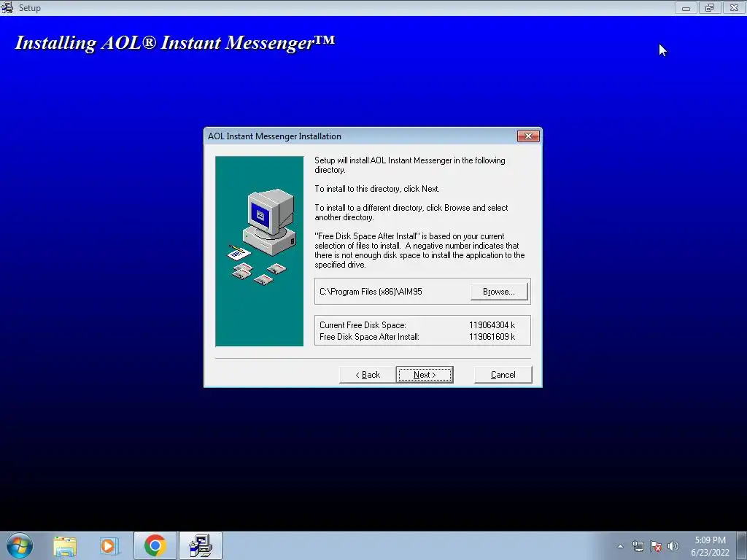Click the Installing AOL Instant Messenger heading
The width and height of the screenshot is (747, 560).
click(175, 42)
